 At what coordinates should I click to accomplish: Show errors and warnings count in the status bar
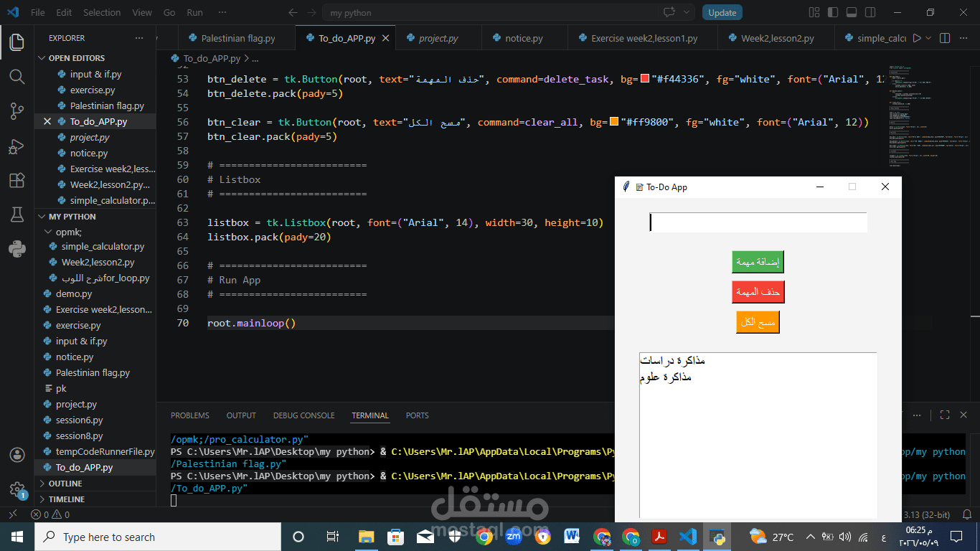coord(50,514)
